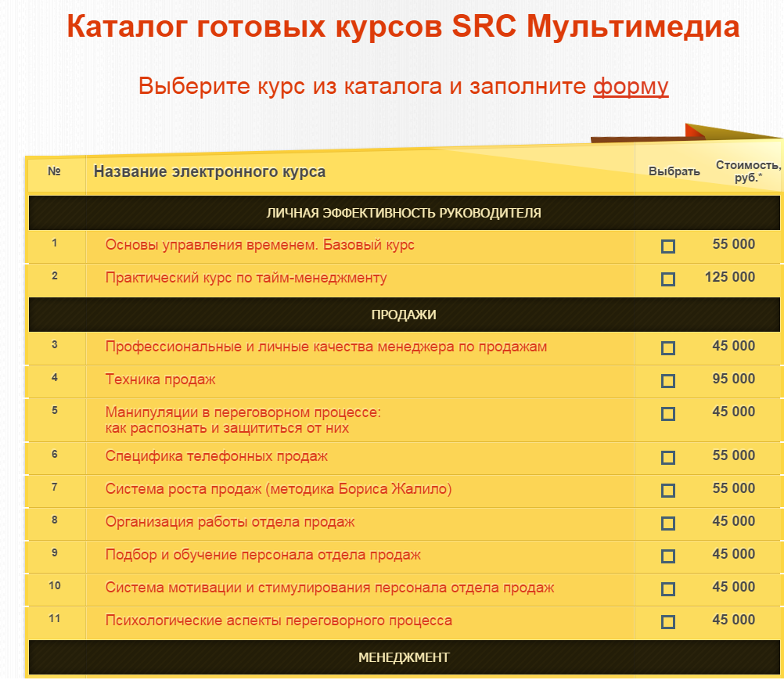Click the 'ЛИЧНАЯ ЭФФЕКТИВНОСТЬ РУКОВОДИТЕЛЯ' section header
The width and height of the screenshot is (784, 680).
tap(404, 213)
